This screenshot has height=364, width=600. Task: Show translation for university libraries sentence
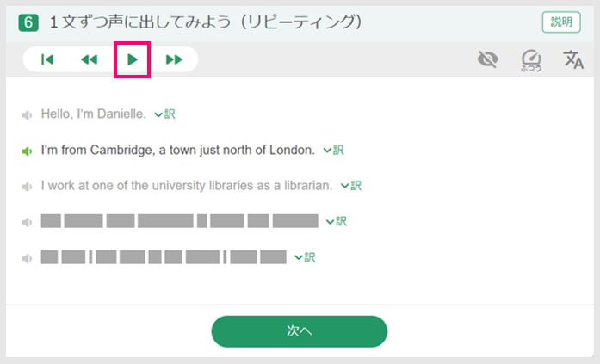click(351, 185)
